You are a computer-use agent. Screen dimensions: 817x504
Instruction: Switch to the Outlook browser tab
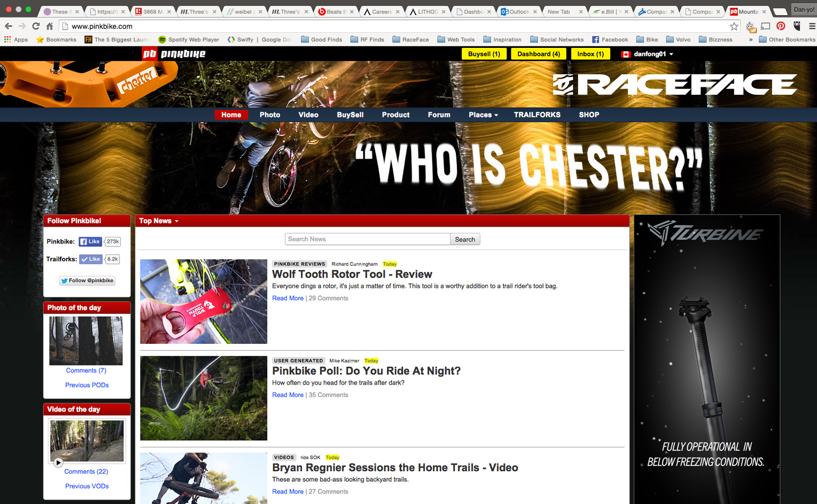tap(515, 12)
